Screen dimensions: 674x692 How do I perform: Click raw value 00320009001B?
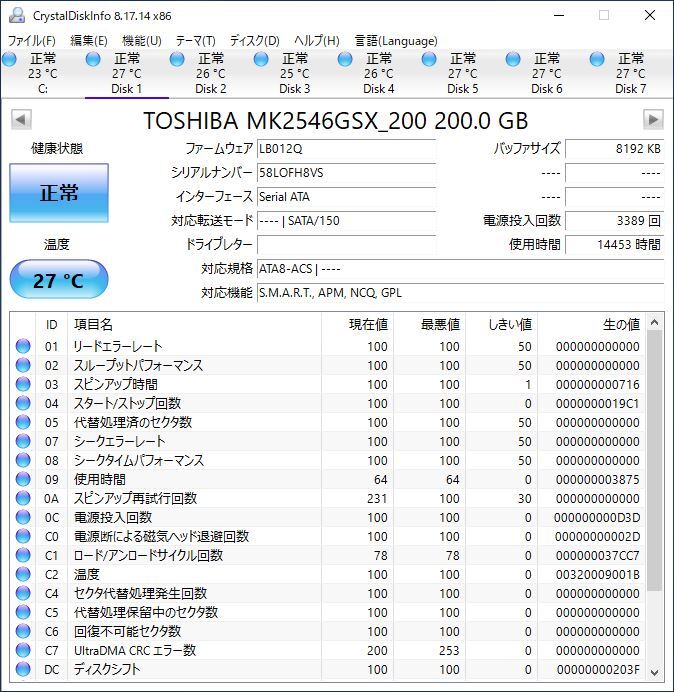pyautogui.click(x=598, y=575)
